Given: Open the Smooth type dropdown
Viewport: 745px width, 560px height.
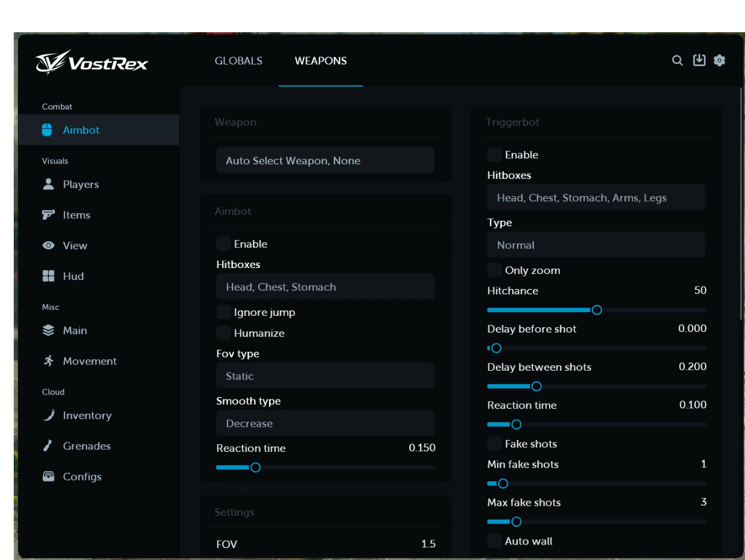Looking at the screenshot, I should pos(325,423).
